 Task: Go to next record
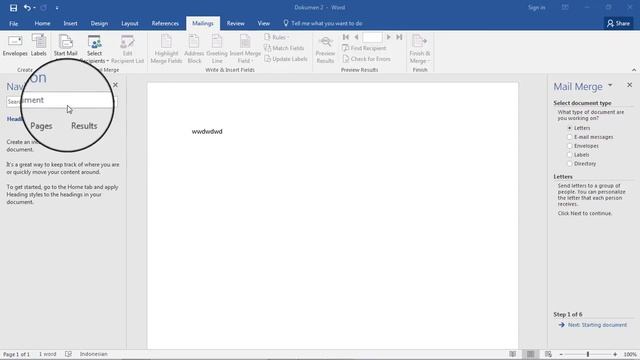389,37
